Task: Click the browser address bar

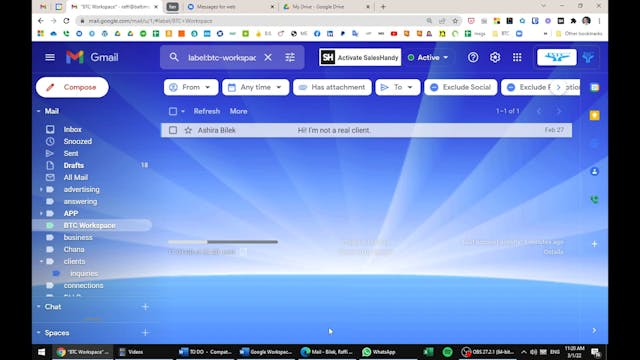Action: pos(253,21)
